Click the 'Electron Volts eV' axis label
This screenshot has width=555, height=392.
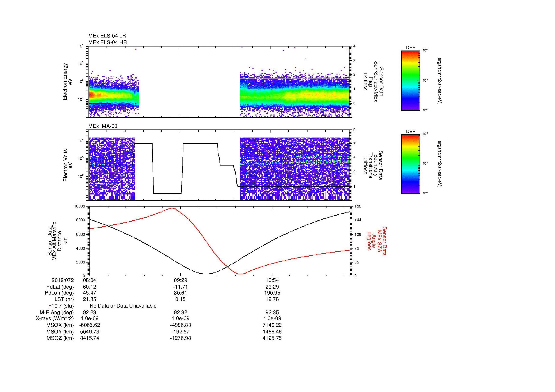(67, 166)
